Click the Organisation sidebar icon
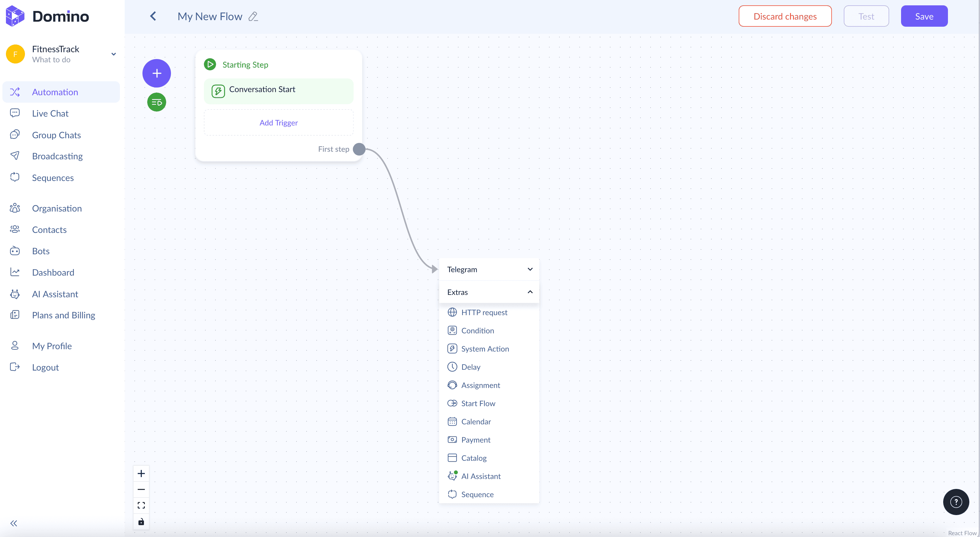This screenshot has height=537, width=980. [x=15, y=208]
